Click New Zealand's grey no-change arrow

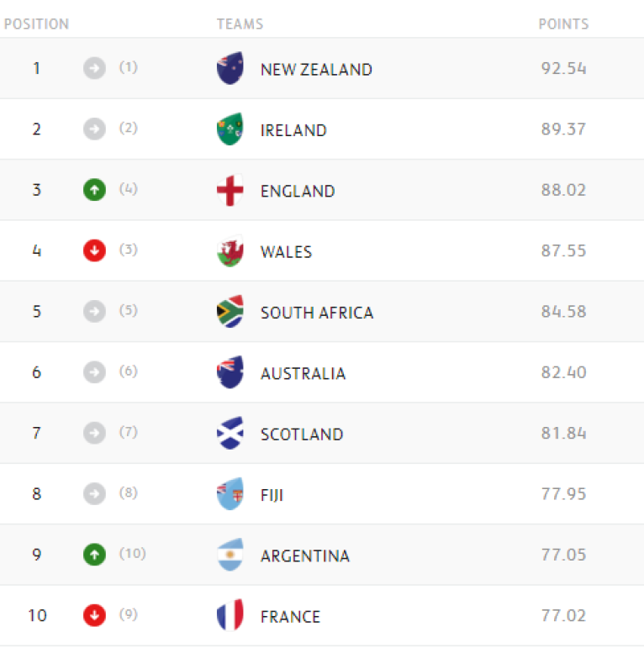coord(94,68)
